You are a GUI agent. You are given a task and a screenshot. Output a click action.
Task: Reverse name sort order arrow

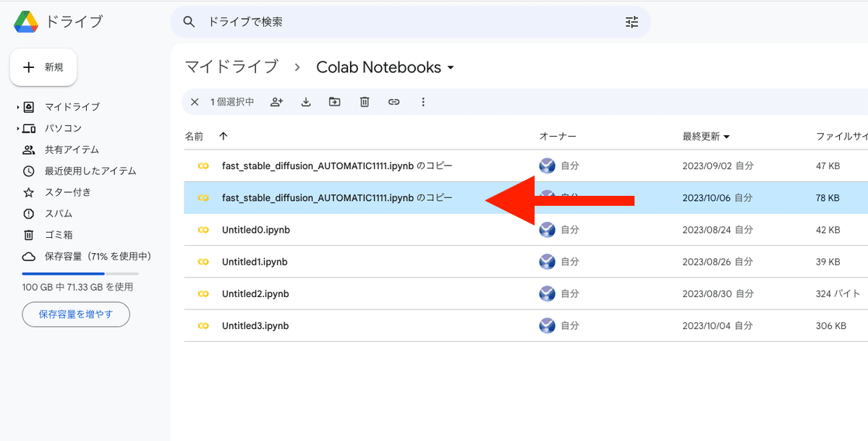pyautogui.click(x=223, y=136)
